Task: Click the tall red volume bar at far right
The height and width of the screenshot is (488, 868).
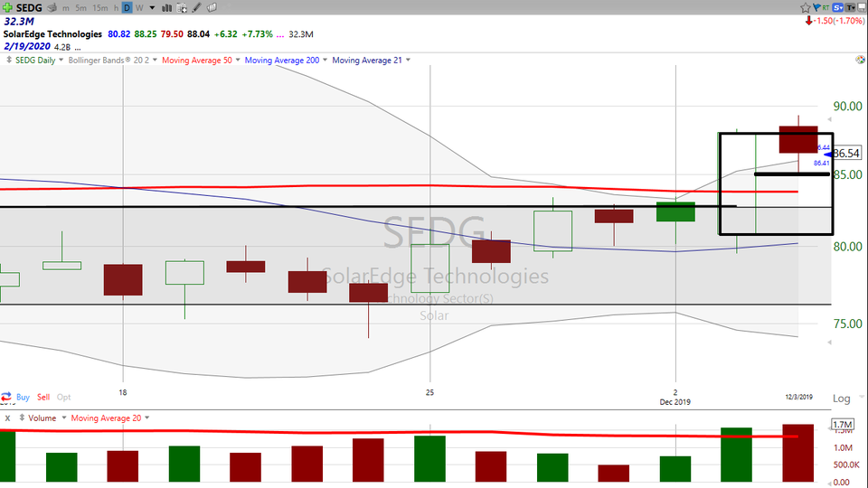Action: click(797, 453)
